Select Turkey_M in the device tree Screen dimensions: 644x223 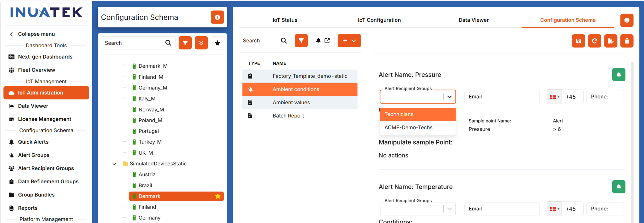(150, 142)
